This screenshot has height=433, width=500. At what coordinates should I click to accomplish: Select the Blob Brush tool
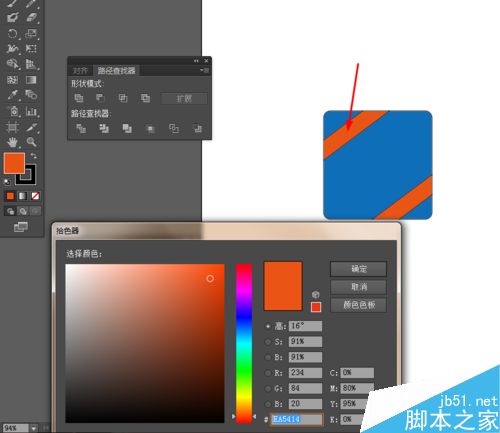pos(12,17)
